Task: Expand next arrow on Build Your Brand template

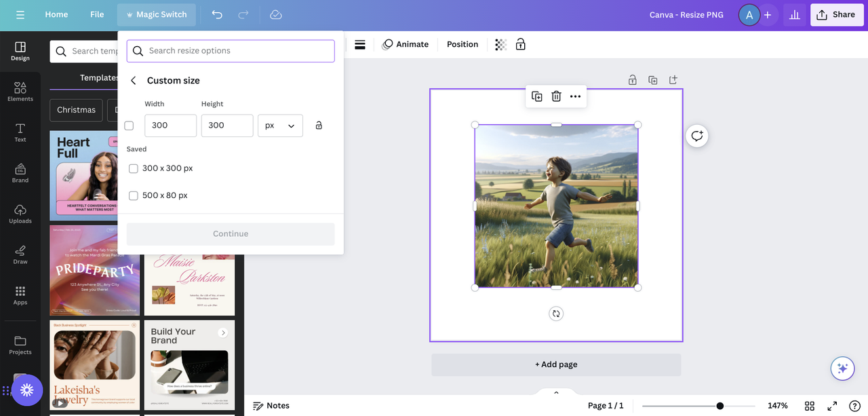Action: [222, 333]
